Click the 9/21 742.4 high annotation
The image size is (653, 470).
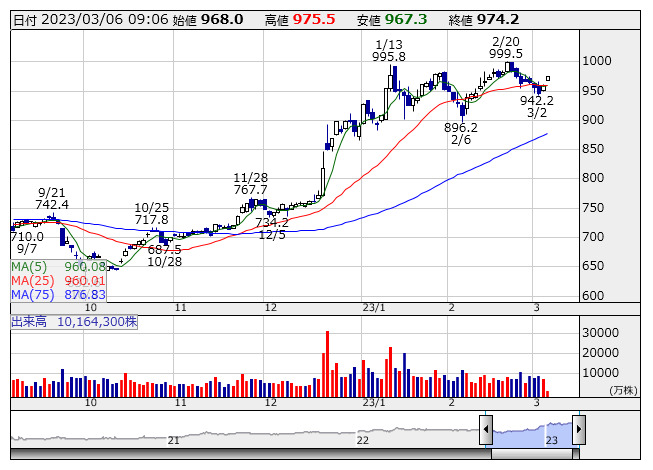52,199
